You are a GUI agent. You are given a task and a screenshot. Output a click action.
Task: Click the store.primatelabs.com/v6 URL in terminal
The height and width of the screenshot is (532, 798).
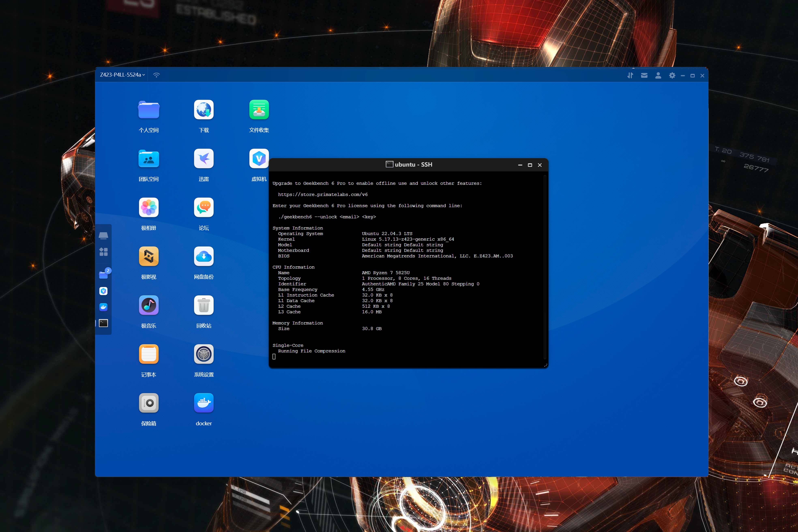point(323,194)
